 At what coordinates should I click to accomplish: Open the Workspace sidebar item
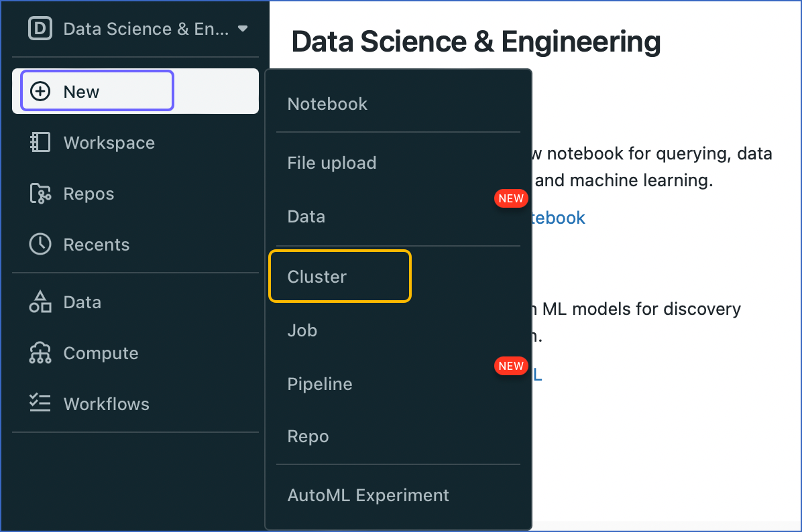[109, 143]
